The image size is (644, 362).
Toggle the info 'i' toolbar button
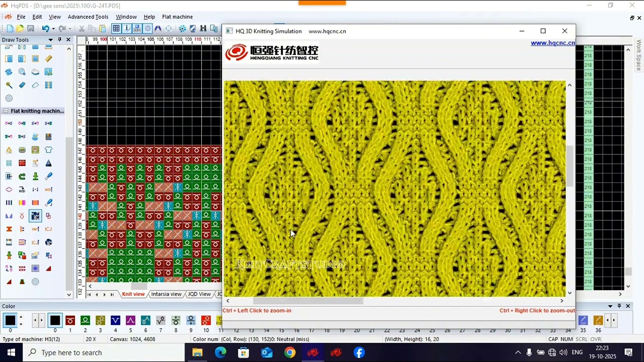point(127,29)
